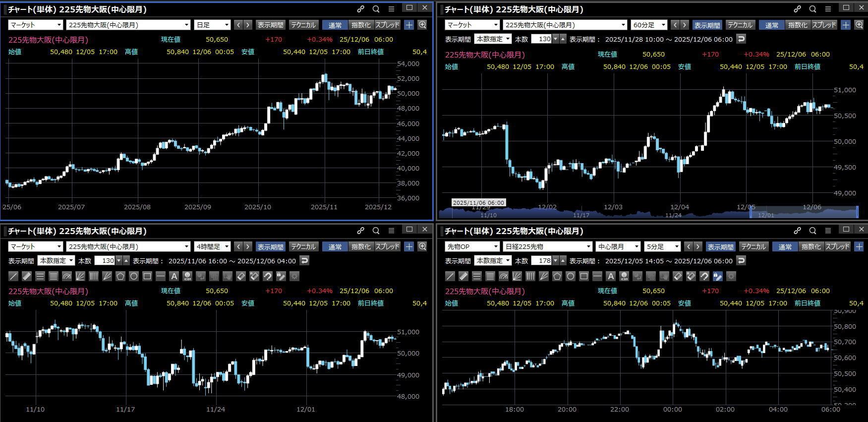Viewport: 868px width, 422px height.
Task: Click the link chain icon in 60分足 chart title bar
Action: 797,9
